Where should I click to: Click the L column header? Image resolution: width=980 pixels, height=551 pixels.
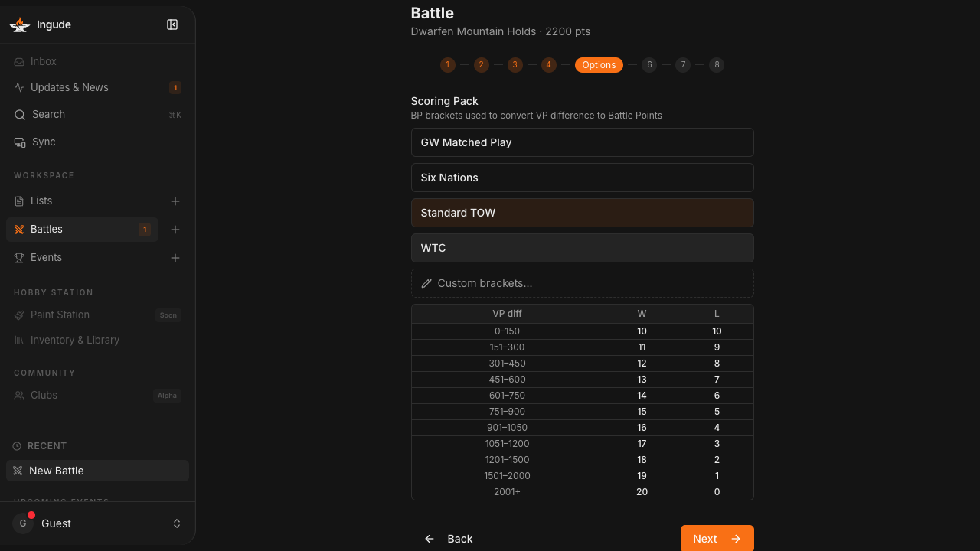pyautogui.click(x=717, y=314)
